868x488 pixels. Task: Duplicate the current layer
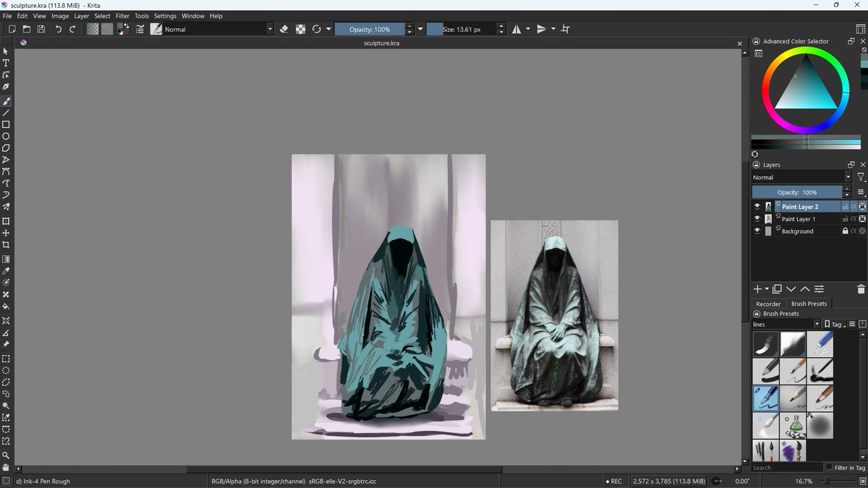[778, 289]
